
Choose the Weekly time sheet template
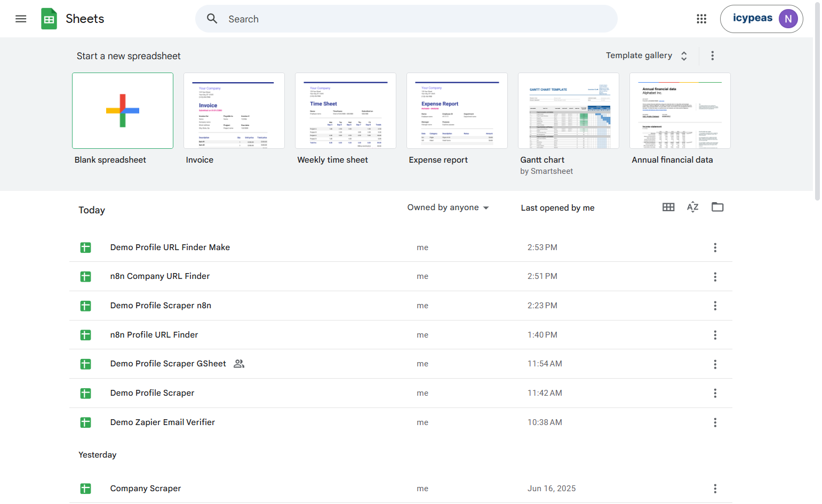(346, 110)
